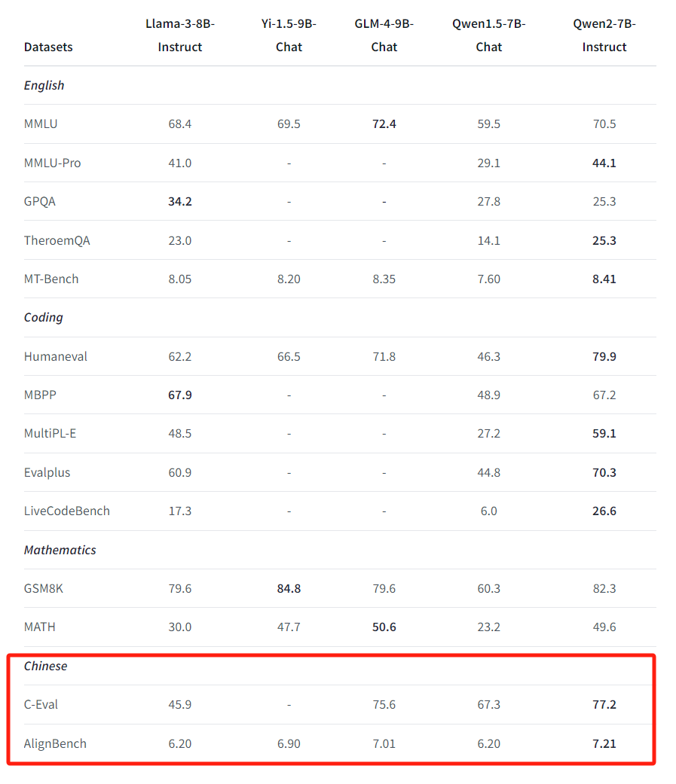
Task: Select the C-Eval row label
Action: (x=41, y=704)
